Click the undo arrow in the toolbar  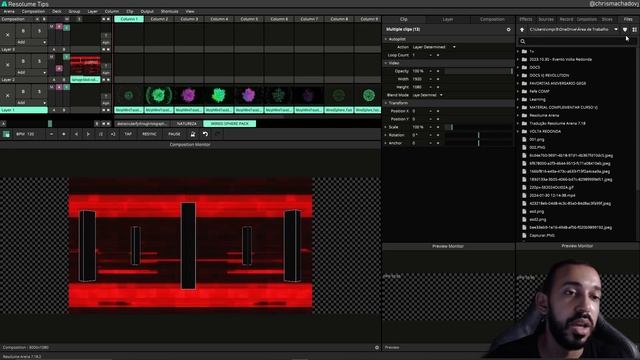(205, 134)
